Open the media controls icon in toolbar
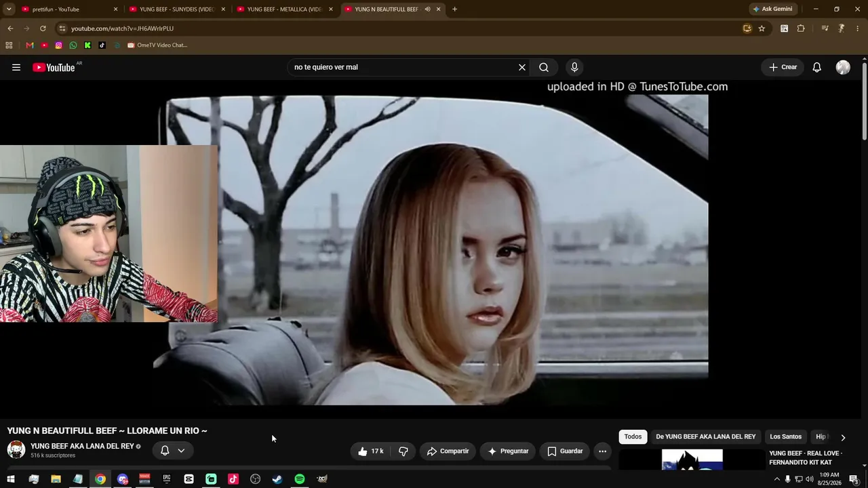Screen dimensions: 868x488 tap(825, 28)
